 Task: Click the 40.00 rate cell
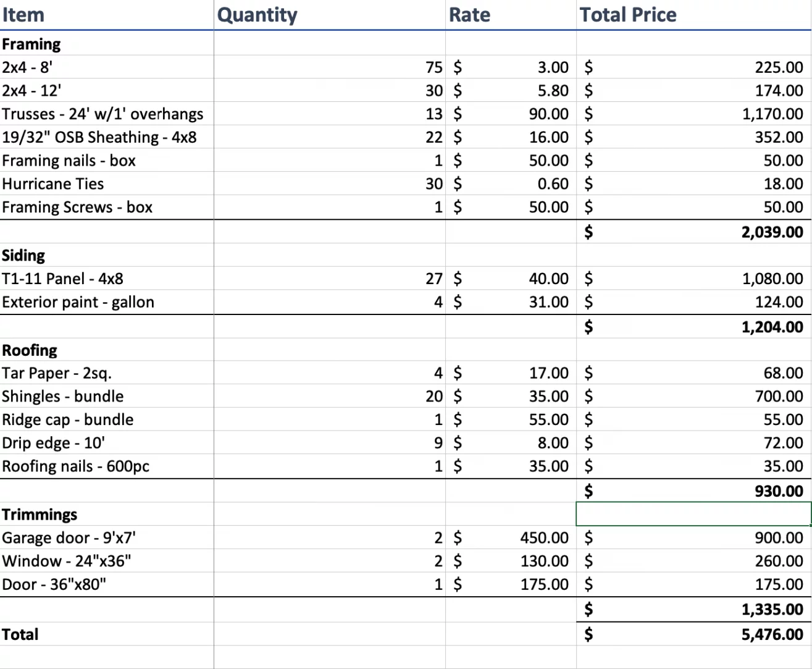coord(511,279)
